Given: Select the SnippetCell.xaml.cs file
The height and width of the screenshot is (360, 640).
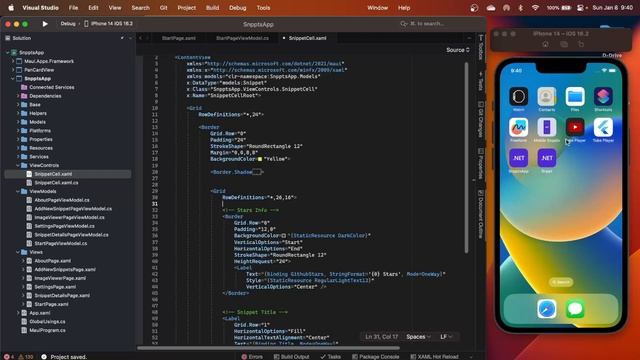Looking at the screenshot, I should pyautogui.click(x=56, y=182).
